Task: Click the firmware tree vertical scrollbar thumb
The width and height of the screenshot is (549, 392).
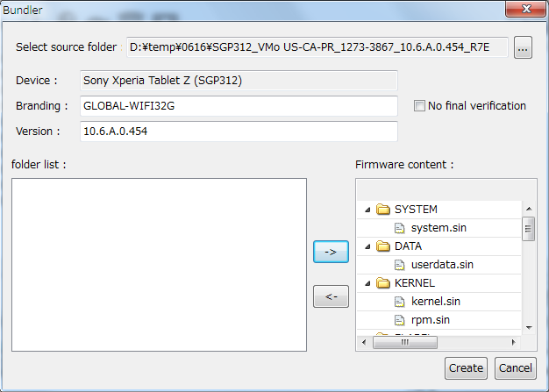Action: click(x=528, y=229)
